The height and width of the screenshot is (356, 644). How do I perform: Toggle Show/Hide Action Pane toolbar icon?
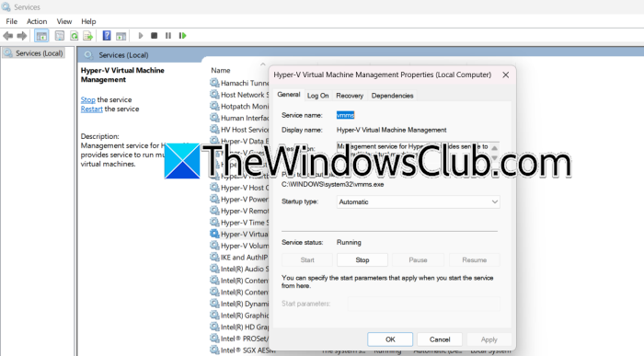point(121,36)
